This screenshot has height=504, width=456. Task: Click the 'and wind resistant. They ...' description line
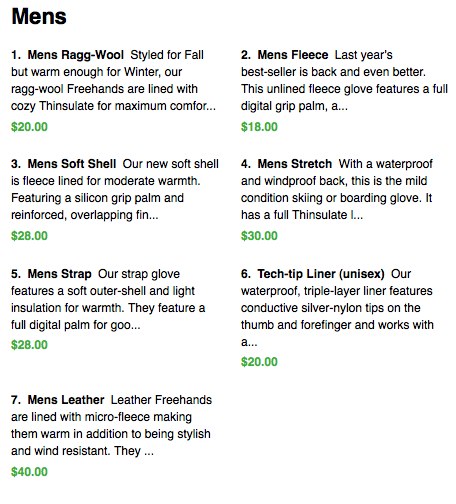(82, 451)
